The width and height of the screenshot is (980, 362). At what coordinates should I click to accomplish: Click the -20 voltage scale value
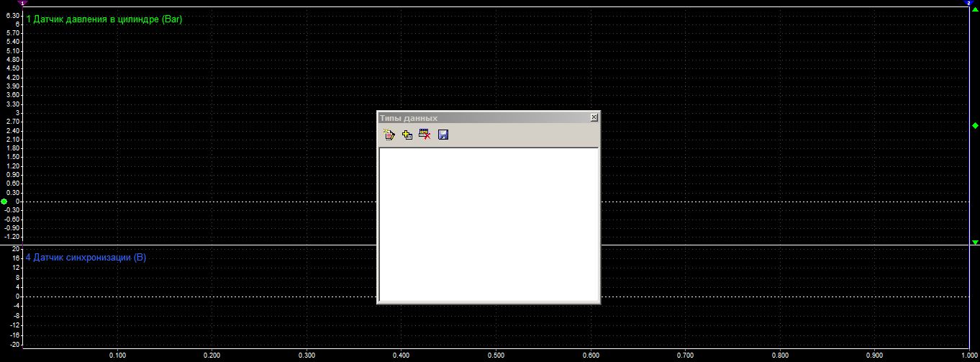(x=14, y=345)
